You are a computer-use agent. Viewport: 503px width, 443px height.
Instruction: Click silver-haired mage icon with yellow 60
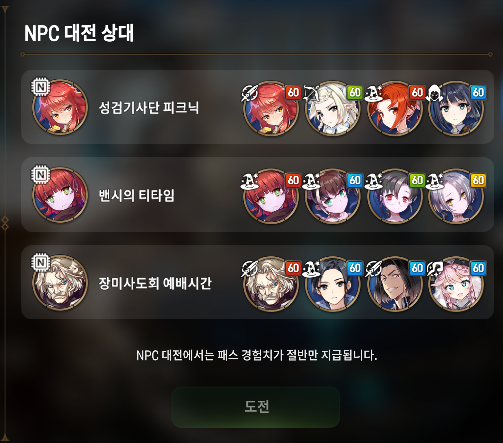coord(456,196)
